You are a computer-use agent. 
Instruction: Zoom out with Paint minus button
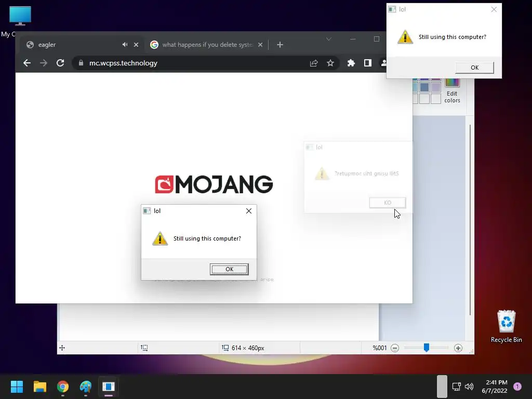tap(395, 348)
